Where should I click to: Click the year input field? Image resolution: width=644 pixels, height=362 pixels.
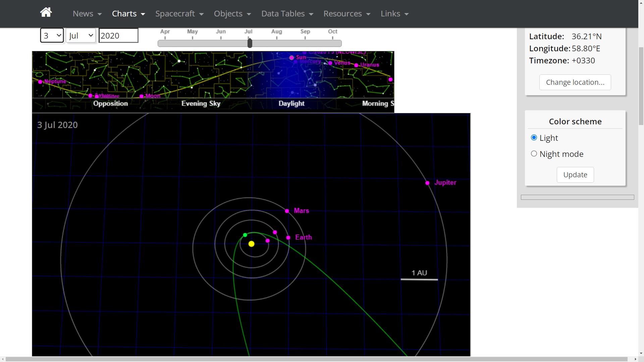click(x=118, y=36)
